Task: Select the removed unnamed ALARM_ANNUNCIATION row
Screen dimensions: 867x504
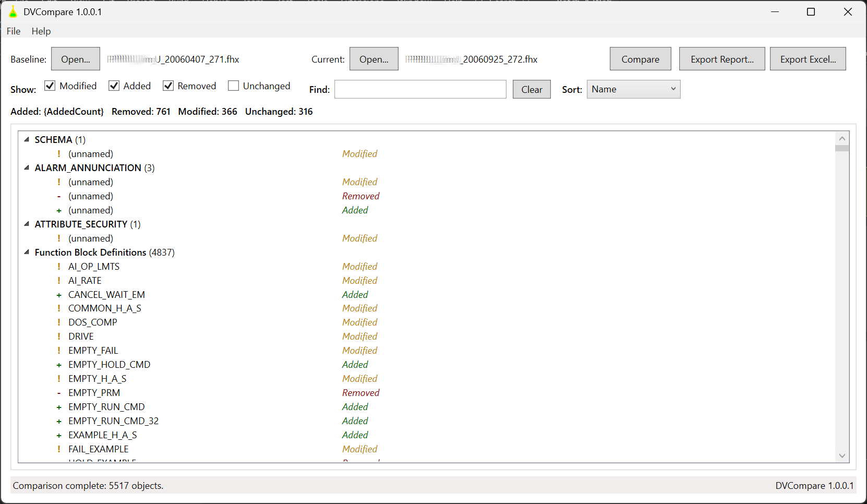Action: (x=91, y=196)
